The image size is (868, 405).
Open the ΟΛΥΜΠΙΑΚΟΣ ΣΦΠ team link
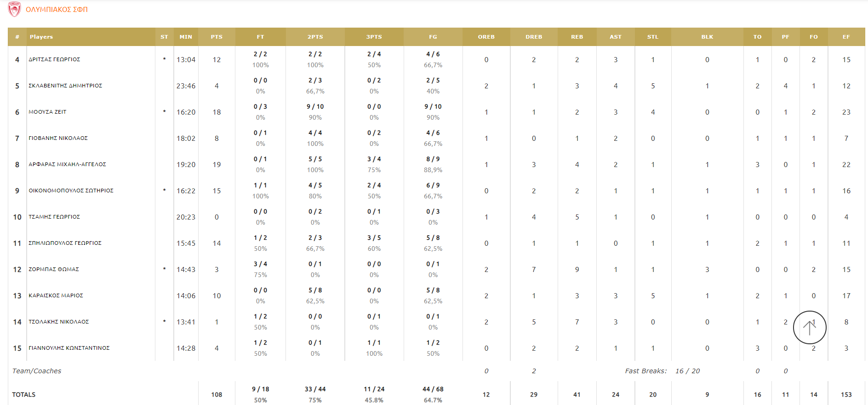[x=57, y=10]
